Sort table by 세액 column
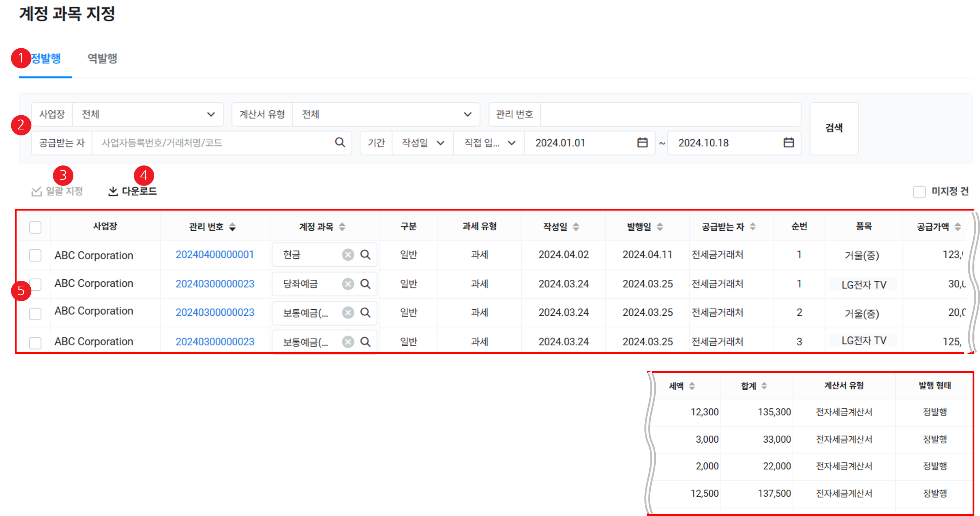The width and height of the screenshot is (980, 516). pyautogui.click(x=692, y=386)
